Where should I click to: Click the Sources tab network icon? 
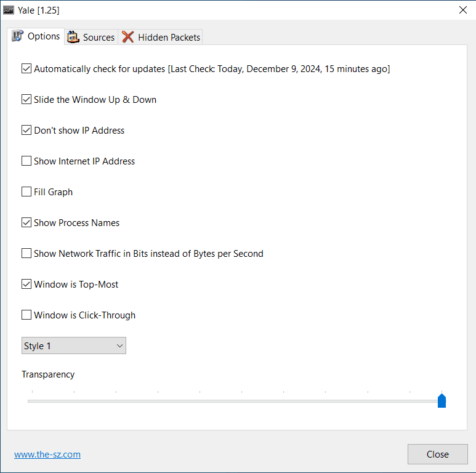73,37
